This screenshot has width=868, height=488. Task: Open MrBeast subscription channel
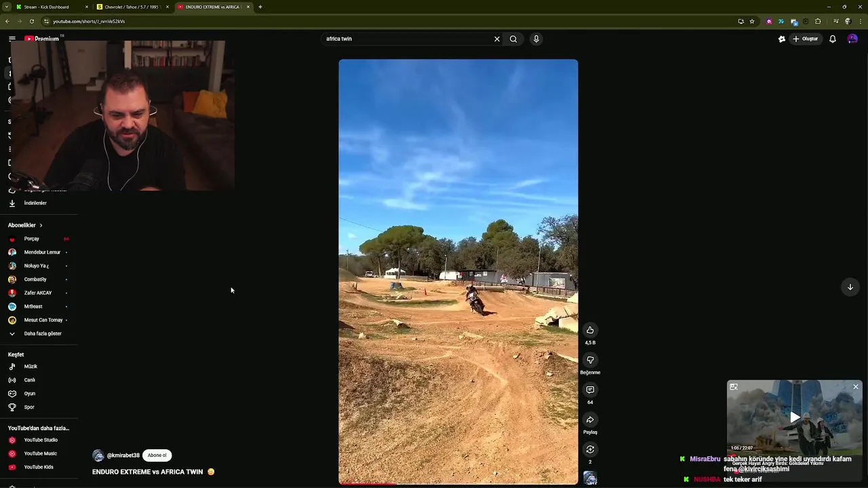point(39,306)
